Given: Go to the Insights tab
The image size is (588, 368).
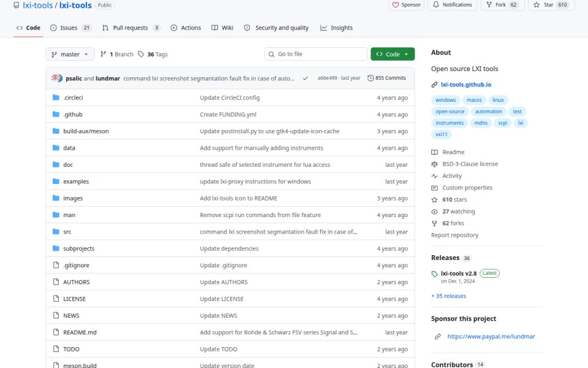Looking at the screenshot, I should [336, 28].
